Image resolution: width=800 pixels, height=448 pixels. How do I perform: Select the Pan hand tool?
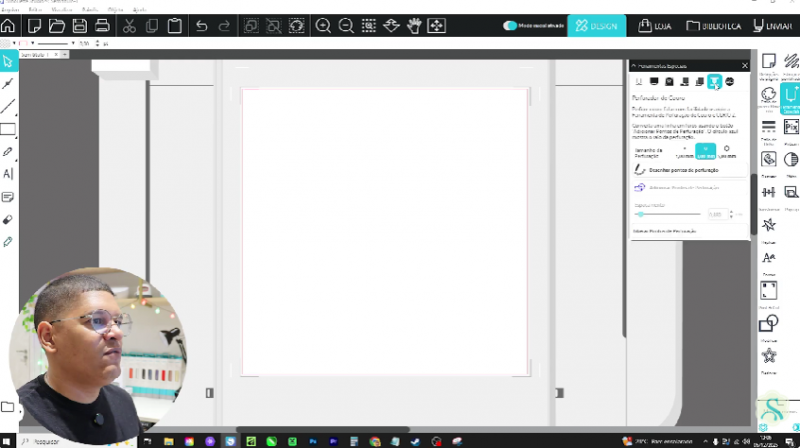[x=414, y=26]
